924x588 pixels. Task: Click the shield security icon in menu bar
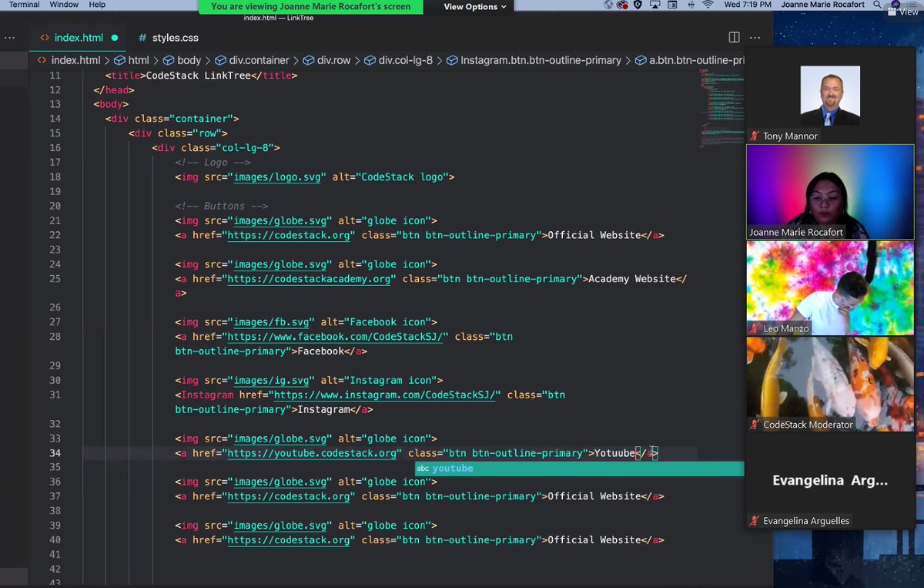[638, 5]
